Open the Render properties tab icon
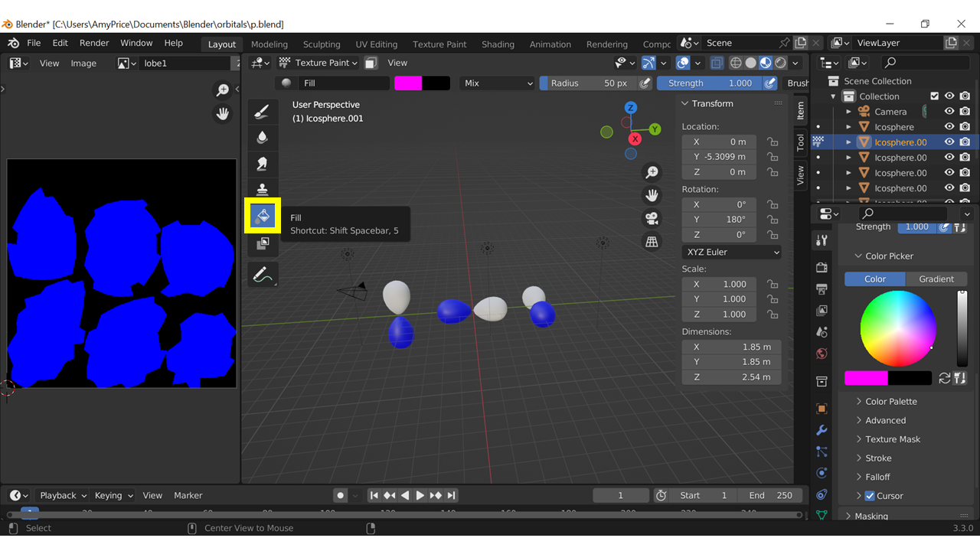 tap(822, 268)
